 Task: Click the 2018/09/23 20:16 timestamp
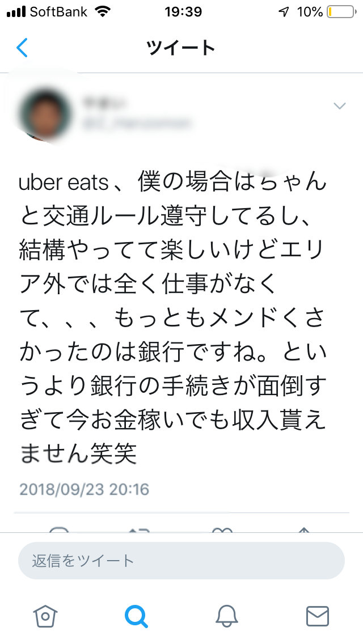pyautogui.click(x=84, y=489)
